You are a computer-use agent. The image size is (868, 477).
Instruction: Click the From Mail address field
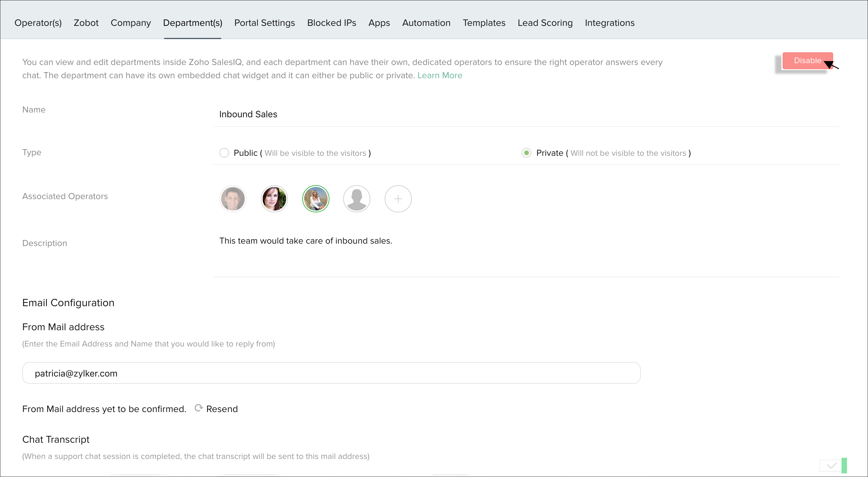pyautogui.click(x=331, y=373)
